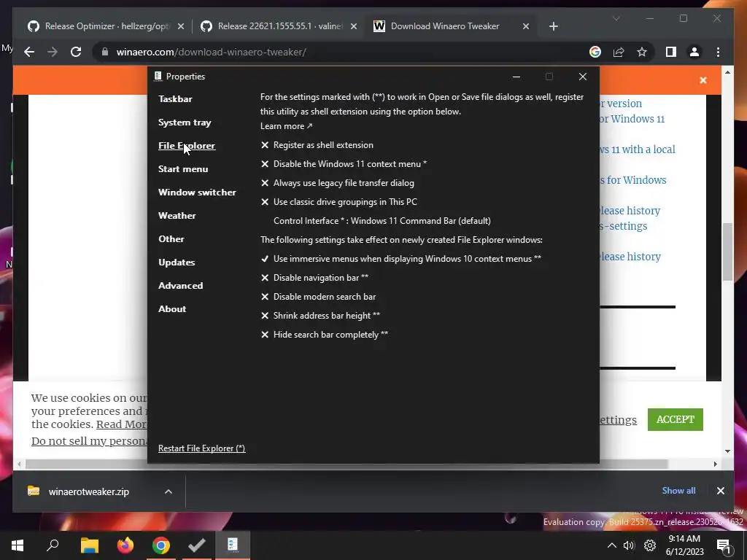Switch to the Release Optimizer tab
This screenshot has height=560, width=747.
99,26
